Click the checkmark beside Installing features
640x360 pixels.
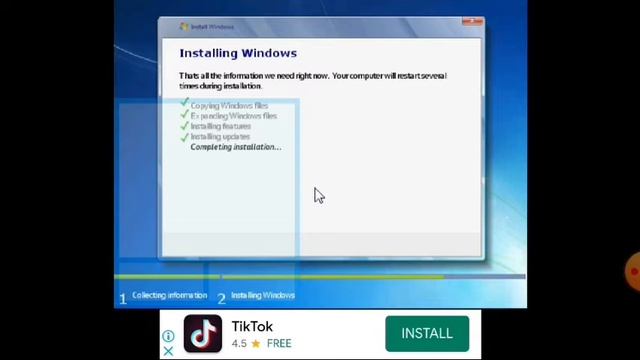pos(184,126)
